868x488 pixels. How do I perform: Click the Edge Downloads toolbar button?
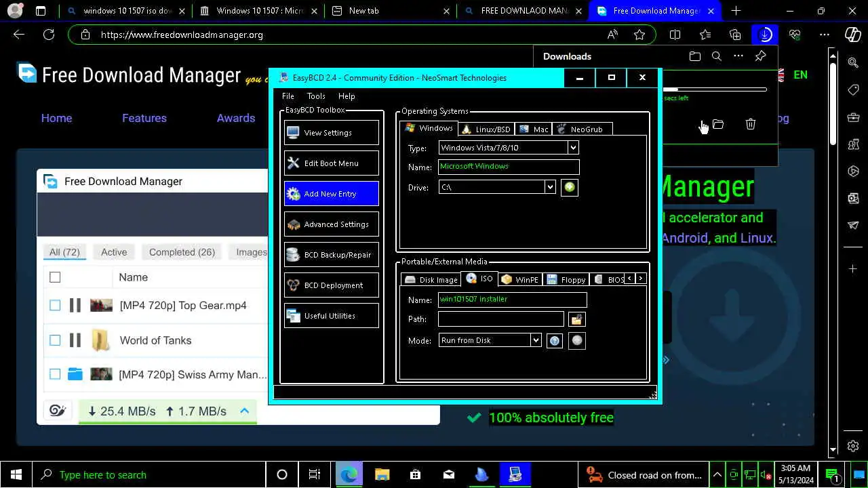pos(765,35)
